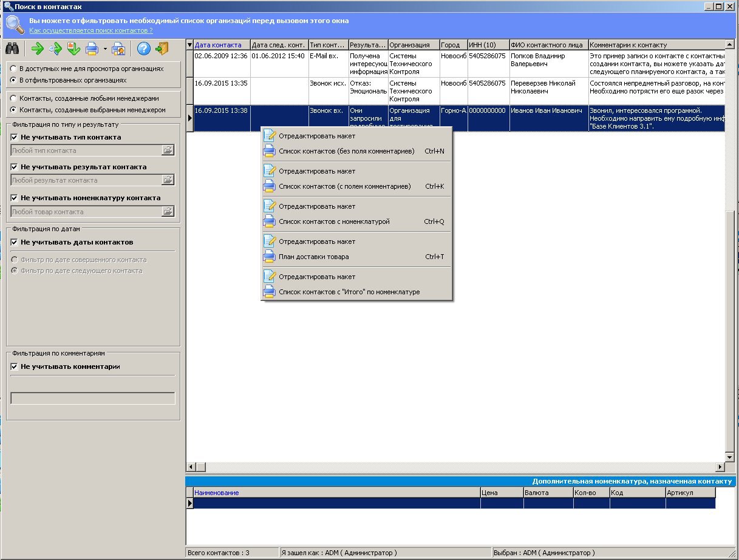Click the printer icon in toolbar
739x560 pixels.
coord(92,49)
